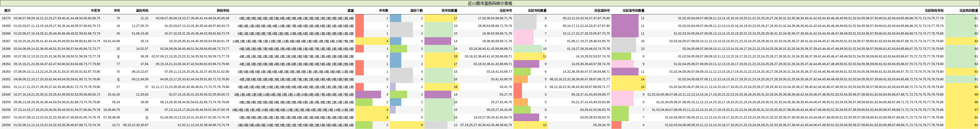The height and width of the screenshot is (129, 980).
Task: Click cold numbers 25,42,45
Action: [x=114, y=94]
